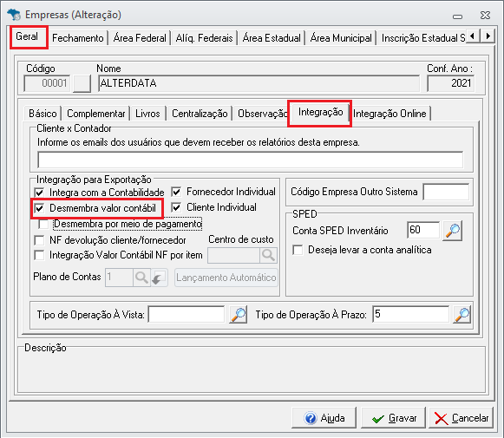Viewport: 504px width, 438px height.
Task: Click the Ajuda help button
Action: (x=324, y=418)
